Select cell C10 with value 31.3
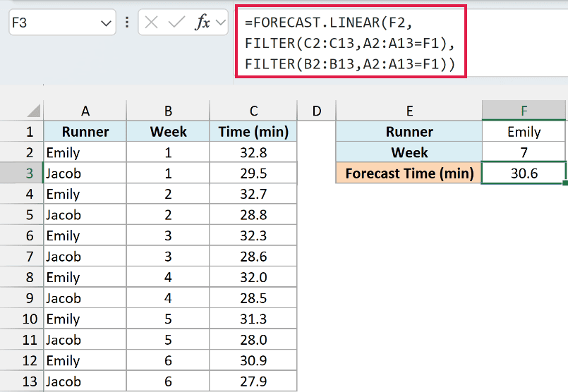 pyautogui.click(x=253, y=319)
